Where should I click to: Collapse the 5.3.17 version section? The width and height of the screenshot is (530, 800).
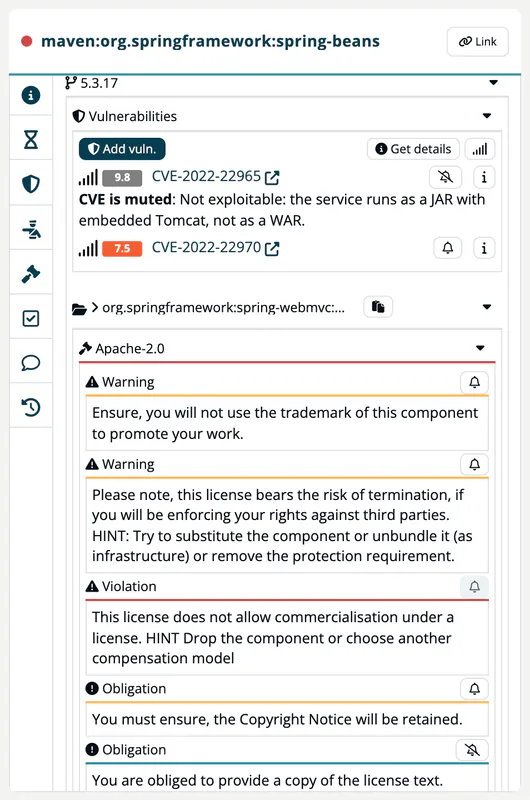pyautogui.click(x=493, y=83)
